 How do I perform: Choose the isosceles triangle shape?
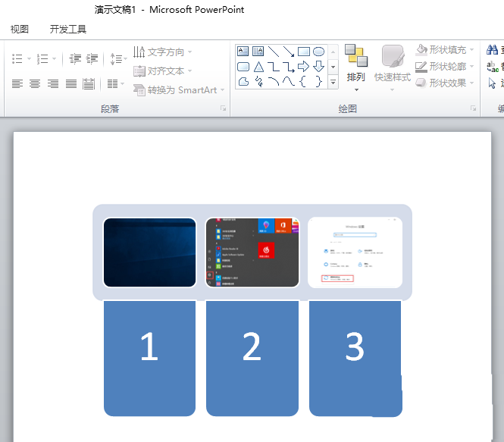(258, 67)
